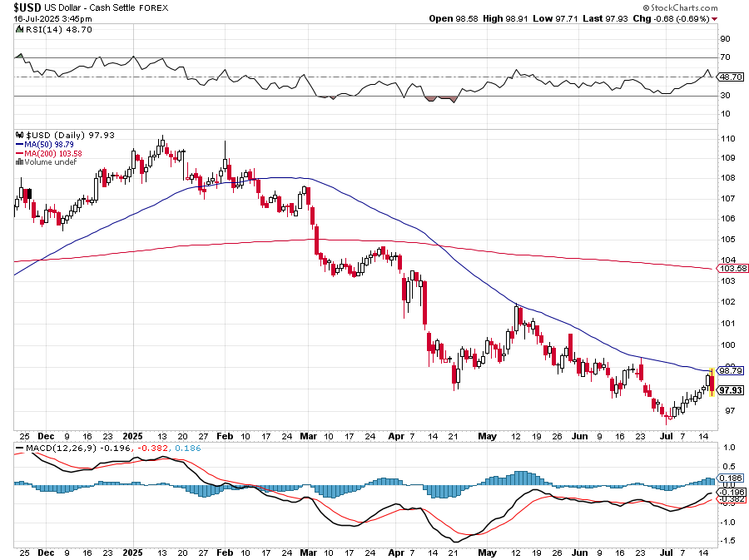This screenshot has width=749, height=560.
Task: Click the candlestick icon beside $USD (Daily)
Action: pos(20,135)
